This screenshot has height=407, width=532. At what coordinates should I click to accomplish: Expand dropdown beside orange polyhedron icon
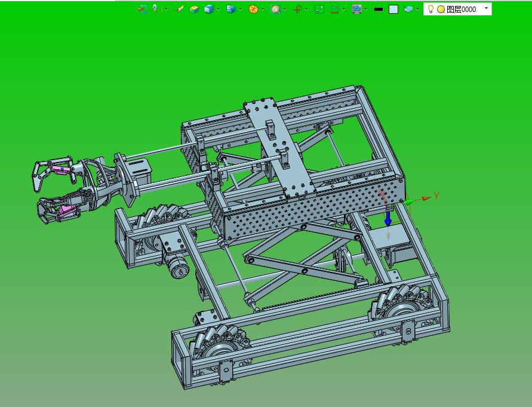[262, 10]
